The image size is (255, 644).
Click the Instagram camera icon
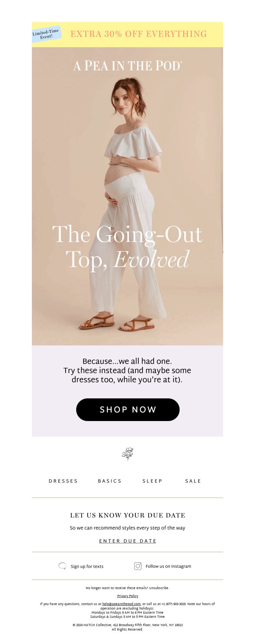[x=138, y=566]
